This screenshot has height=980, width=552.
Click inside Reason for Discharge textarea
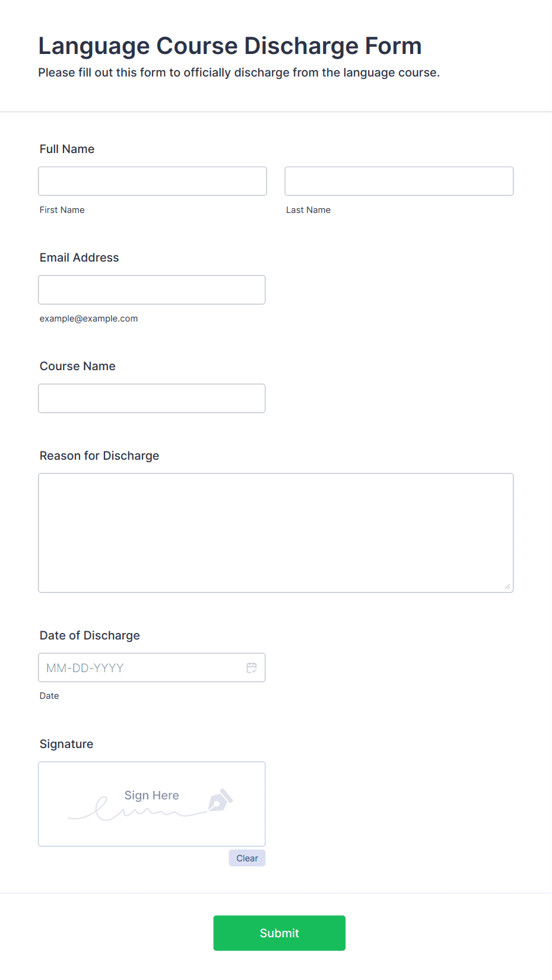point(276,533)
